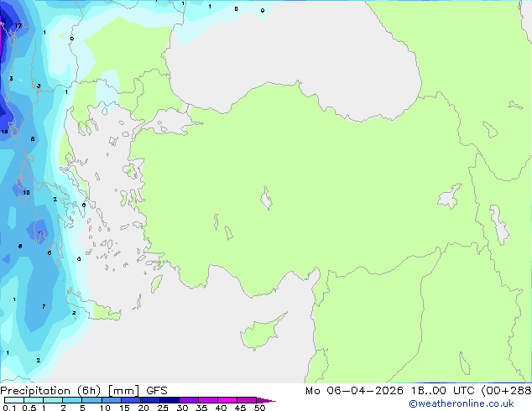The height and width of the screenshot is (411, 532).
Task: Click the '17' precipitation value on the map
Action: coord(18,25)
